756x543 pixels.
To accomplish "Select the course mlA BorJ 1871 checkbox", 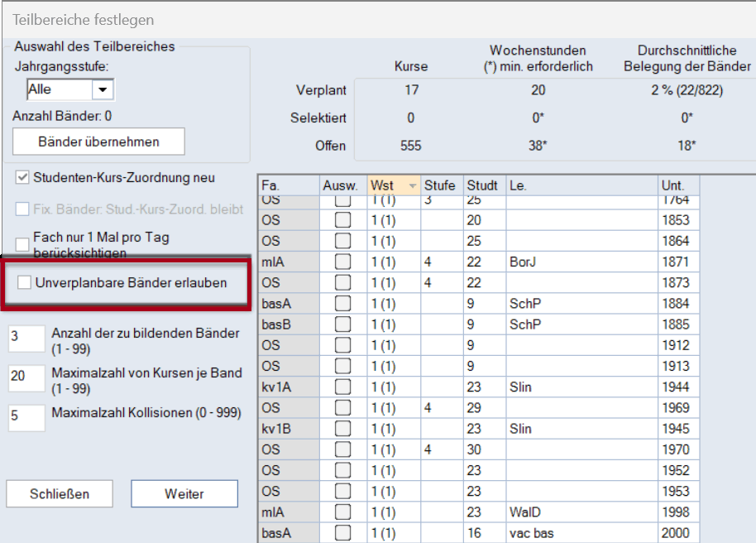I will (x=342, y=262).
